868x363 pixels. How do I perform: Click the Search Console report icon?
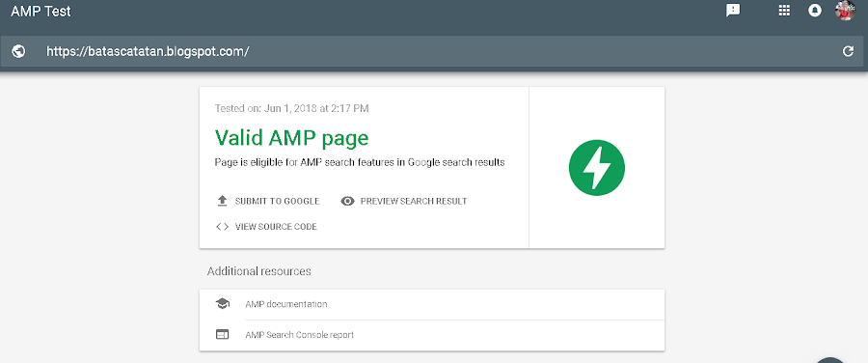222,335
